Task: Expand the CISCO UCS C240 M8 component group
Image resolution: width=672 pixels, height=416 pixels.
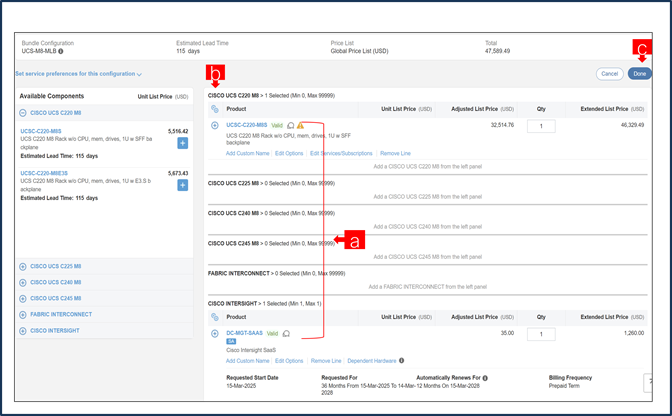Action: (x=23, y=282)
